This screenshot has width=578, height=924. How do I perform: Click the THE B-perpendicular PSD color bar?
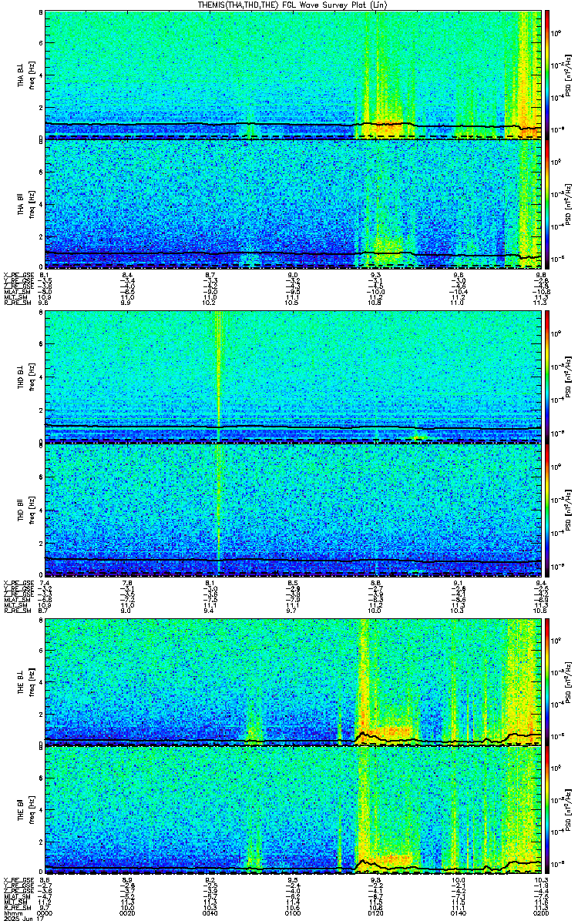(x=548, y=682)
